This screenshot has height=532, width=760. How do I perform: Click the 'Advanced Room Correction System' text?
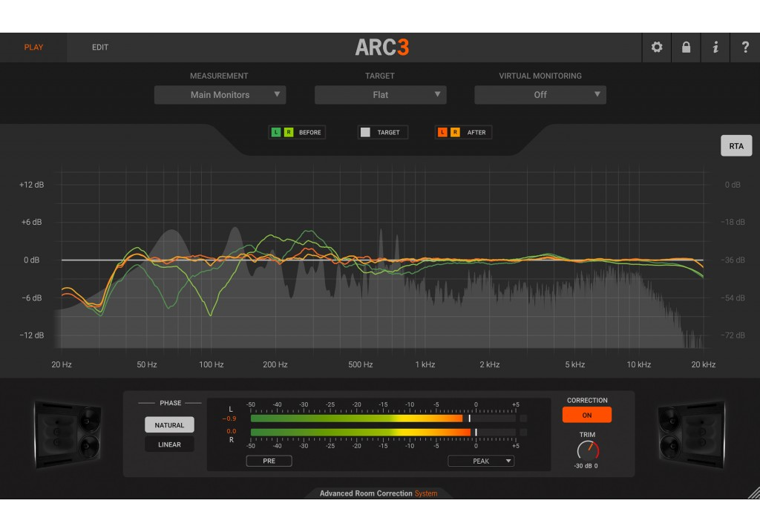[379, 493]
